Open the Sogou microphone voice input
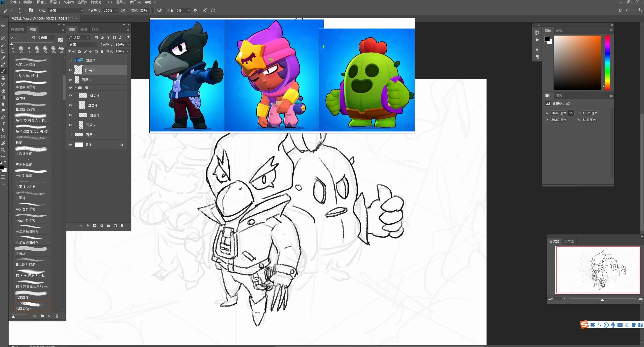 613,325
